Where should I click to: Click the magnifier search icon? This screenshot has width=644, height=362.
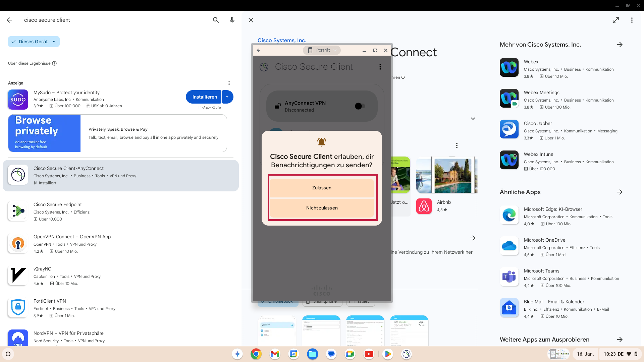coord(216,20)
